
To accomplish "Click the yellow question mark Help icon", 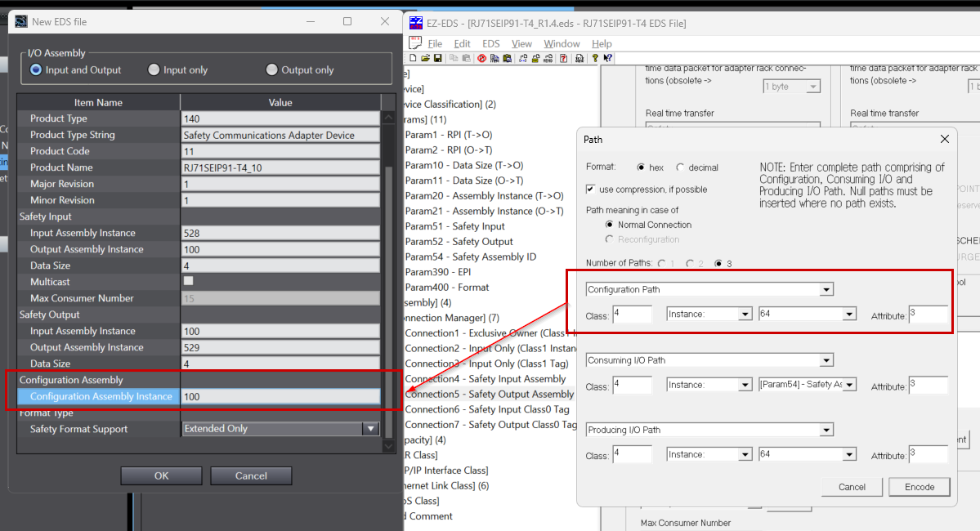I will click(595, 58).
